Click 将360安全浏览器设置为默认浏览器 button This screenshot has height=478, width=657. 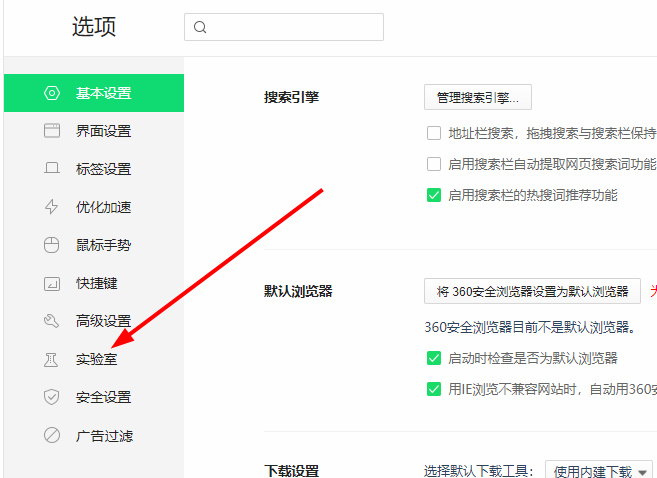(532, 291)
